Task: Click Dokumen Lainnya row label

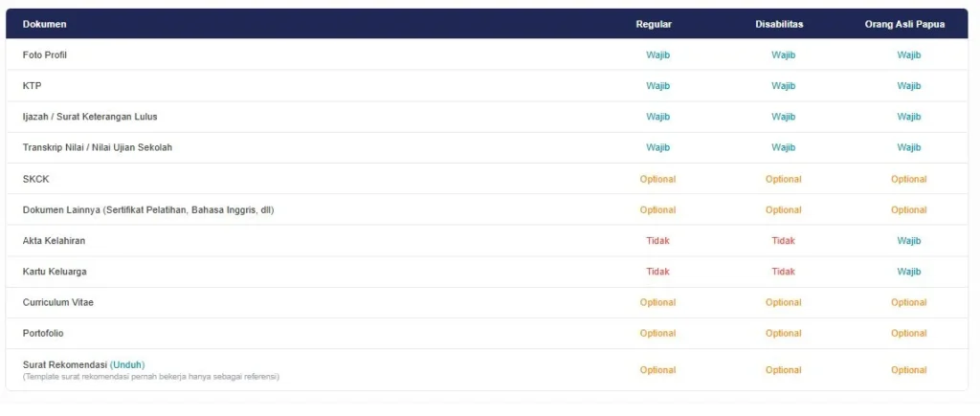Action: click(x=148, y=209)
